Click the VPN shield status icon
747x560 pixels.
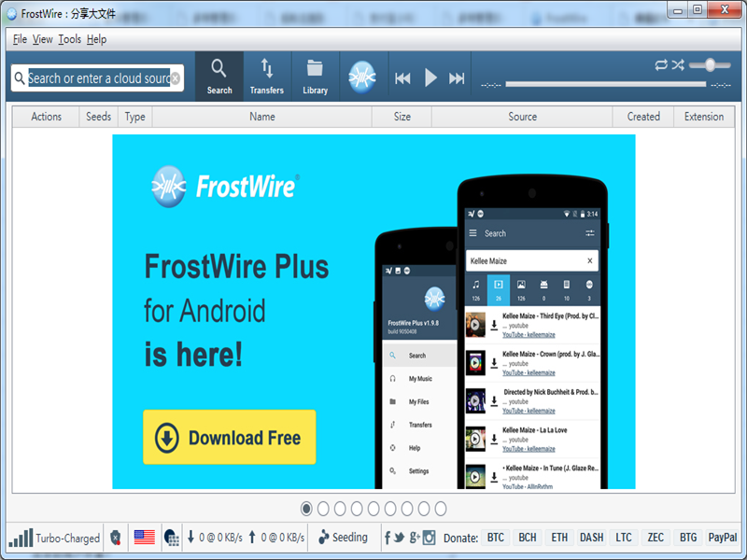(115, 538)
